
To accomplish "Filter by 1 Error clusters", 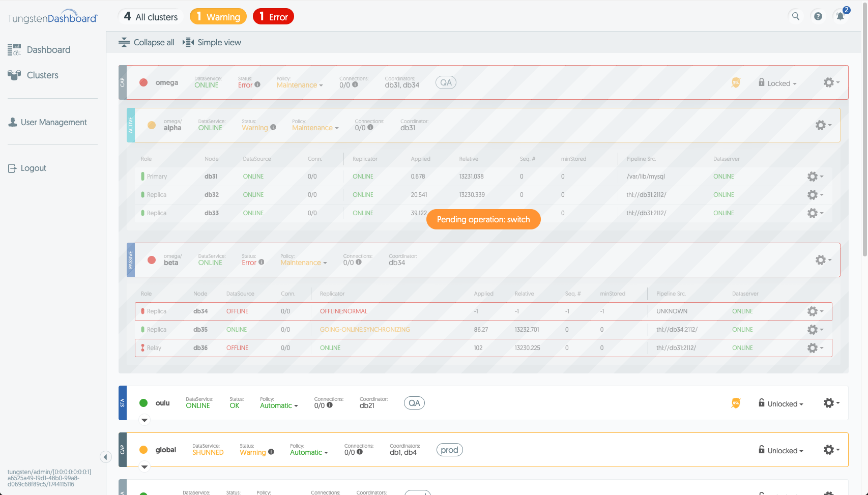I will (273, 16).
